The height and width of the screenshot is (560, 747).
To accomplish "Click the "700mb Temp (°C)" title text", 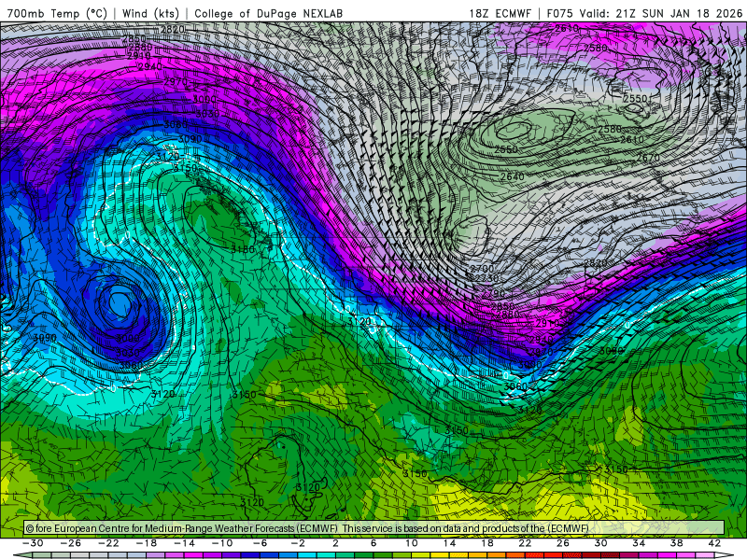I will coord(57,13).
